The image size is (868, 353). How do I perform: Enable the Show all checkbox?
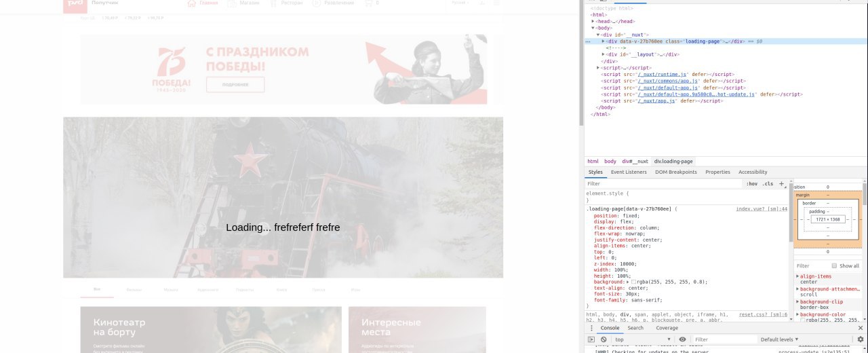point(835,266)
